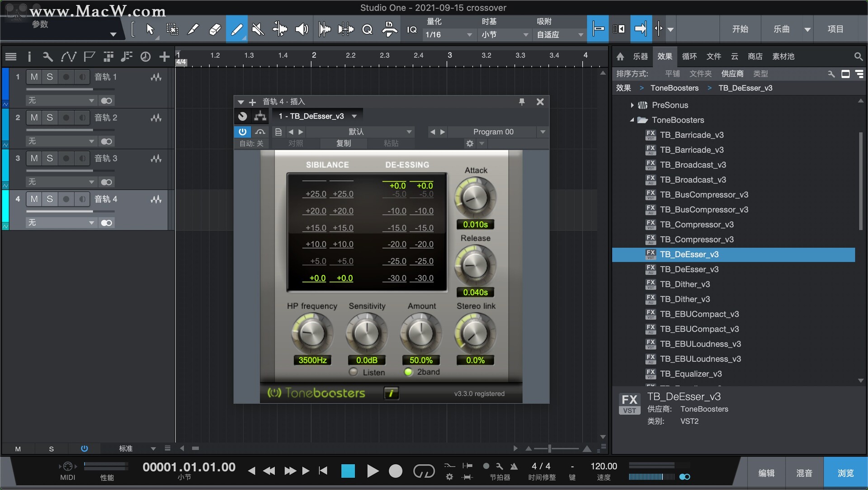
Task: Click the browser search icon
Action: click(x=858, y=57)
